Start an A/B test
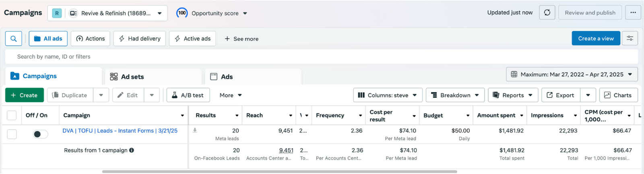The width and height of the screenshot is (644, 174). tap(188, 95)
